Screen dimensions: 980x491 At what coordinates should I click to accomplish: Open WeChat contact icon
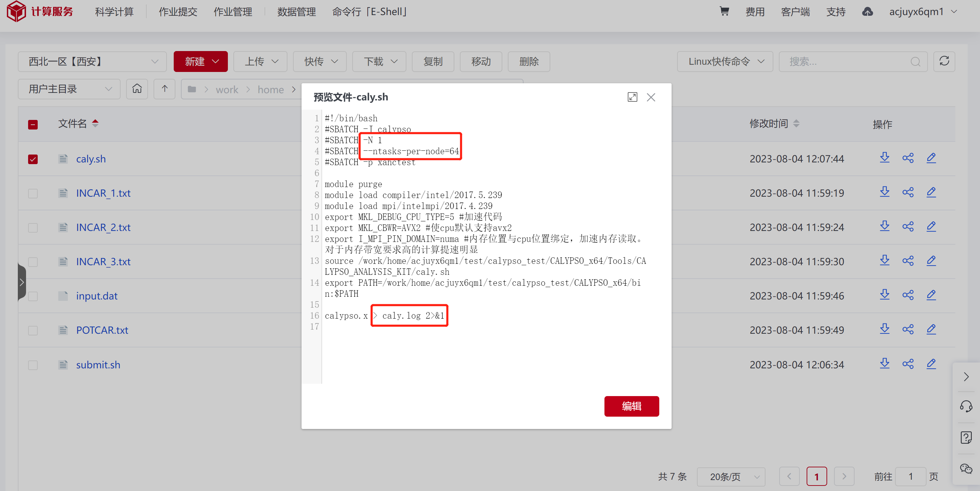[x=966, y=469]
